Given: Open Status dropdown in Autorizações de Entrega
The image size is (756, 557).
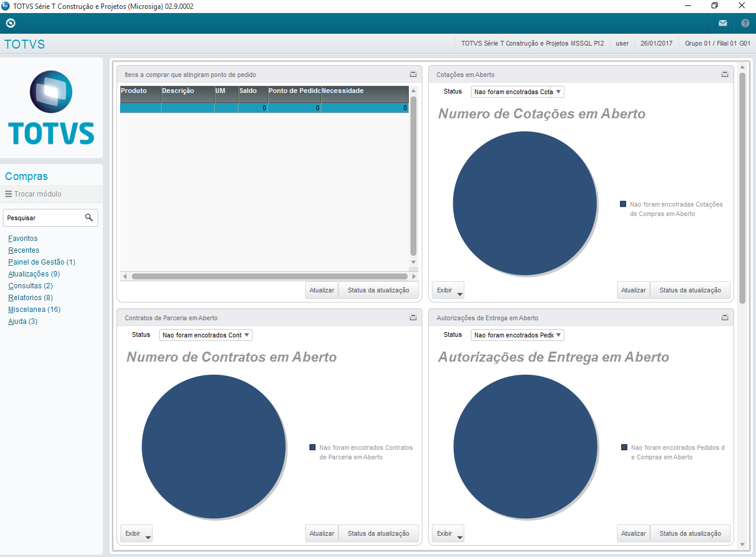Looking at the screenshot, I should coord(518,335).
